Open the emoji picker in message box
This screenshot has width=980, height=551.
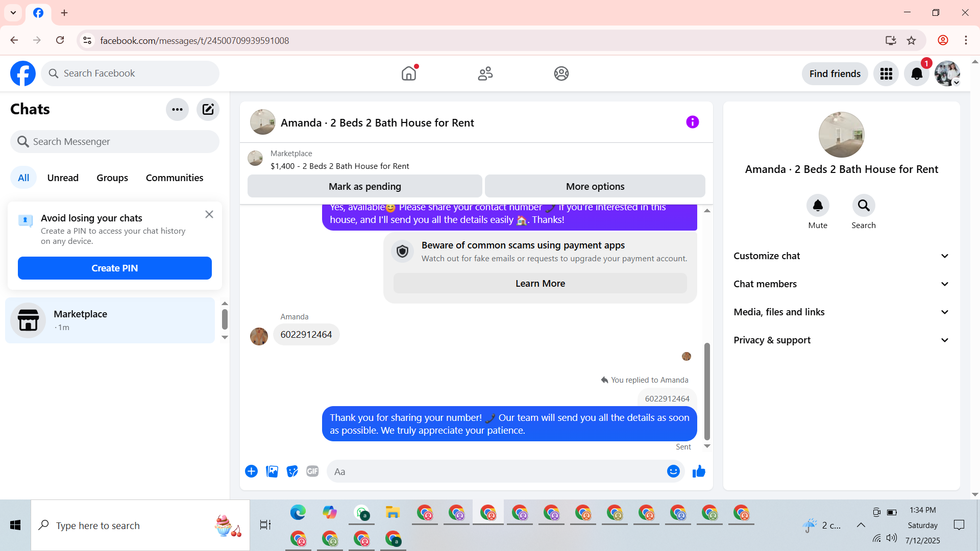673,471
